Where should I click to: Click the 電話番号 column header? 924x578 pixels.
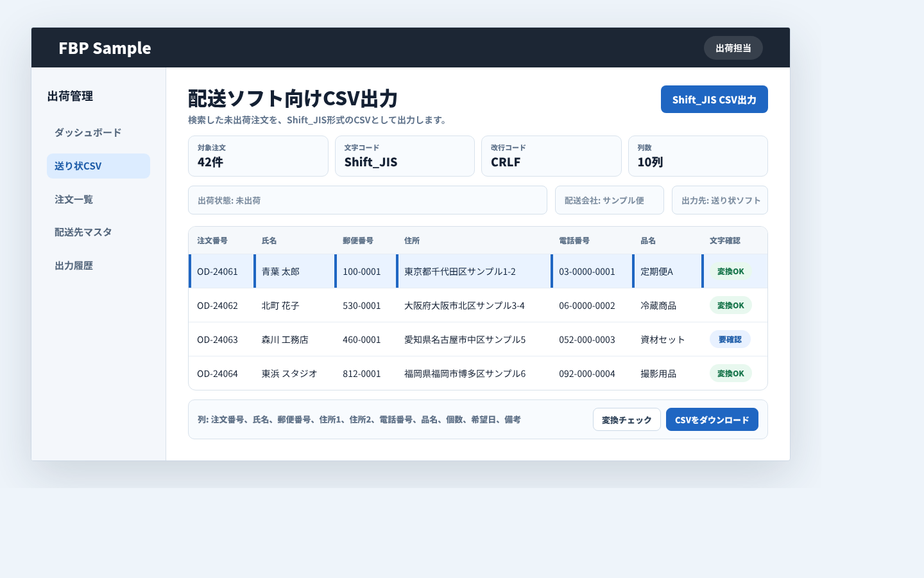pyautogui.click(x=574, y=241)
